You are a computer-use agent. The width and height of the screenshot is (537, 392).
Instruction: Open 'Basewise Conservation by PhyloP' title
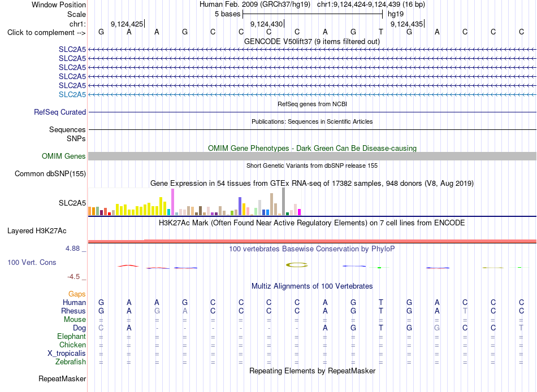[x=312, y=249]
